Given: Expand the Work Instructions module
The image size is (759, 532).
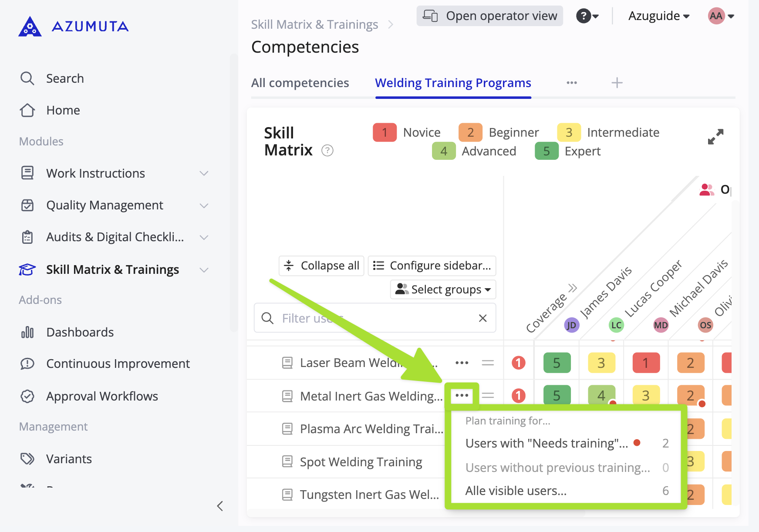Looking at the screenshot, I should click(204, 173).
